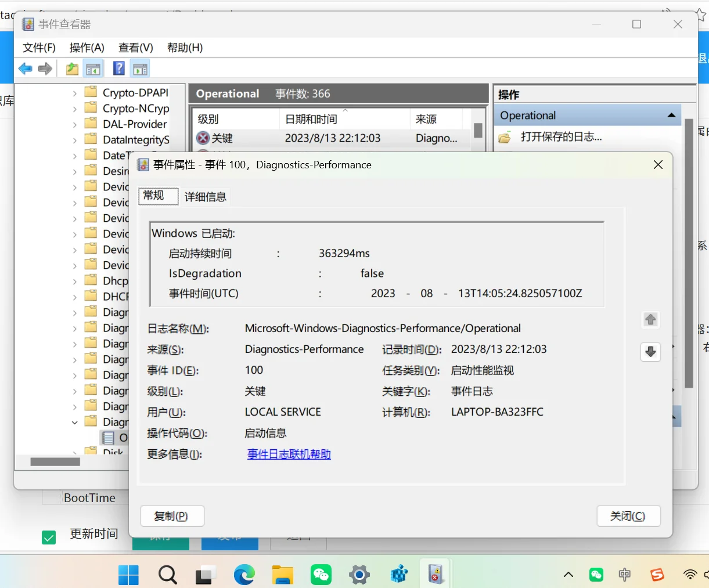Go back with the toolbar arrow
The width and height of the screenshot is (709, 588).
[25, 68]
